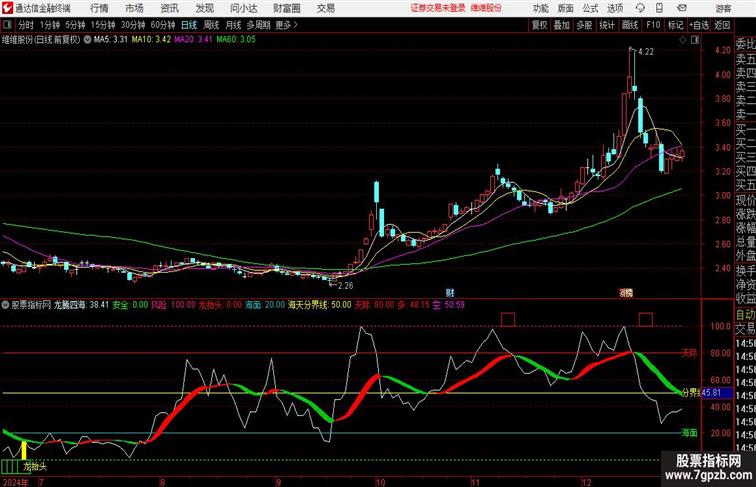
Task: Open the message envelope icon
Action: coord(682,8)
